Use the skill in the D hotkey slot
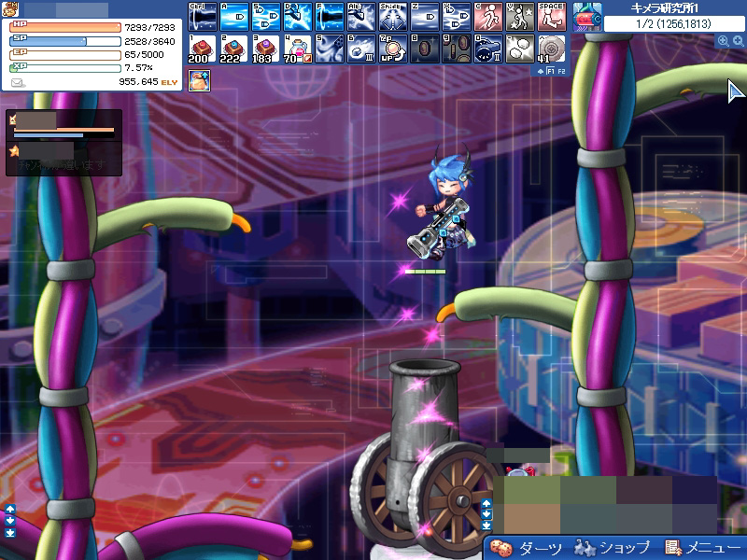The width and height of the screenshot is (747, 560). click(x=298, y=17)
